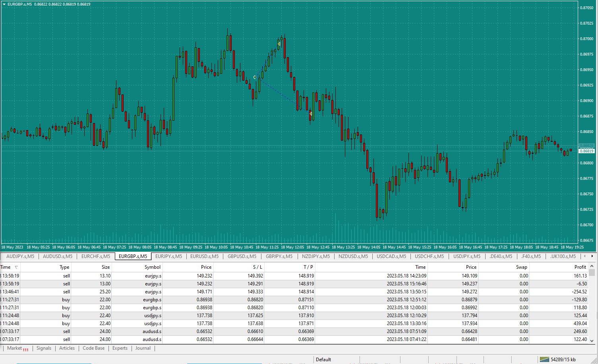Sort history by the Symbol column header
Screen dimensions: 598x364
tap(137, 267)
